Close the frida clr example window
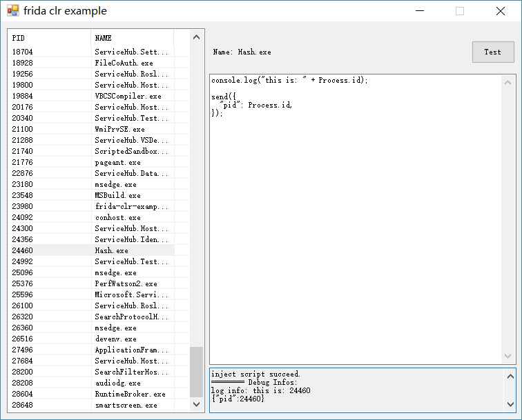 (x=501, y=11)
